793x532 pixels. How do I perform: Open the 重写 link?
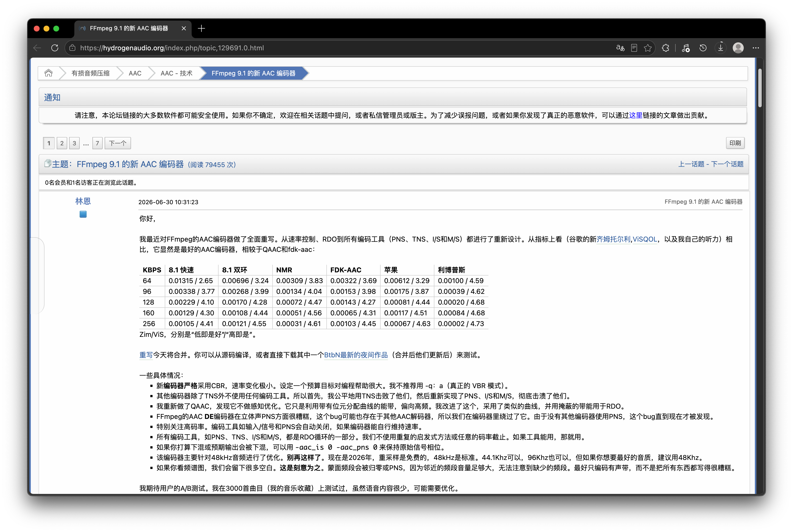146,355
